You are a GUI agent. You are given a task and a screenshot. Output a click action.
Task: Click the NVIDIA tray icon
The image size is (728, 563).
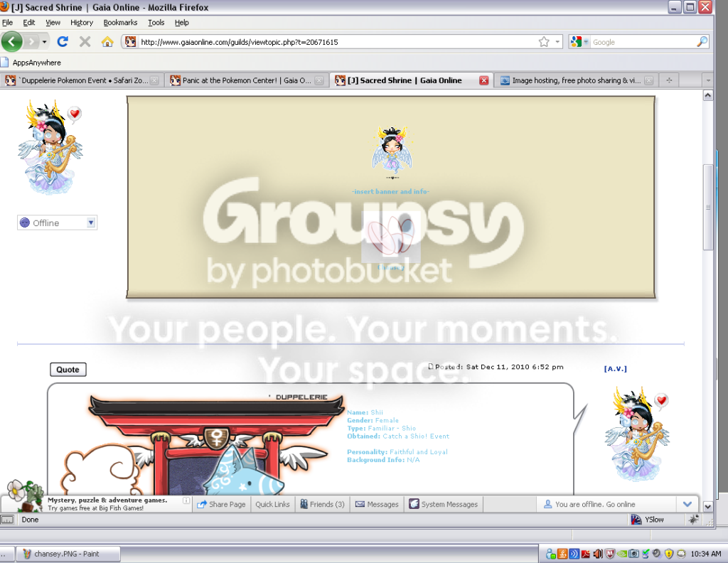click(622, 554)
